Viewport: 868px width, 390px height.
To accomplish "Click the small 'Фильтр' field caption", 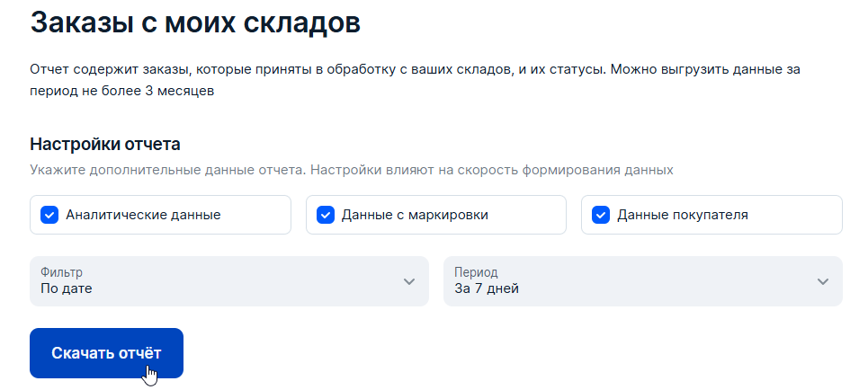I will tap(60, 271).
